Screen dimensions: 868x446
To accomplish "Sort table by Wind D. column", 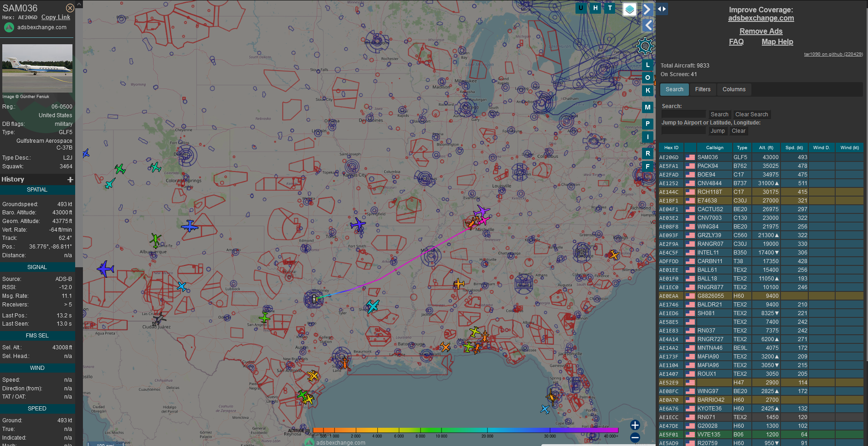I will (x=822, y=147).
